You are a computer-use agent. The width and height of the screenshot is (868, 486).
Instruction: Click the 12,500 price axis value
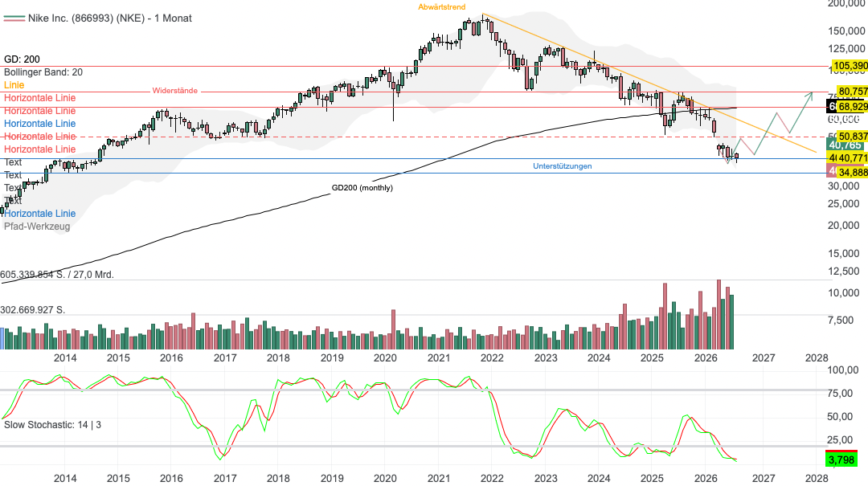(x=844, y=272)
